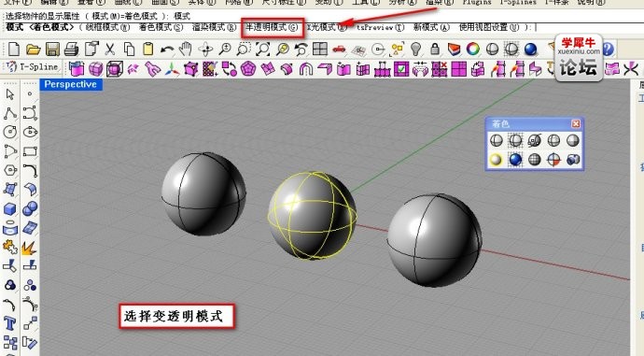The height and width of the screenshot is (356, 644).
Task: Open the T-Spline toolbar label
Action: click(x=32, y=66)
